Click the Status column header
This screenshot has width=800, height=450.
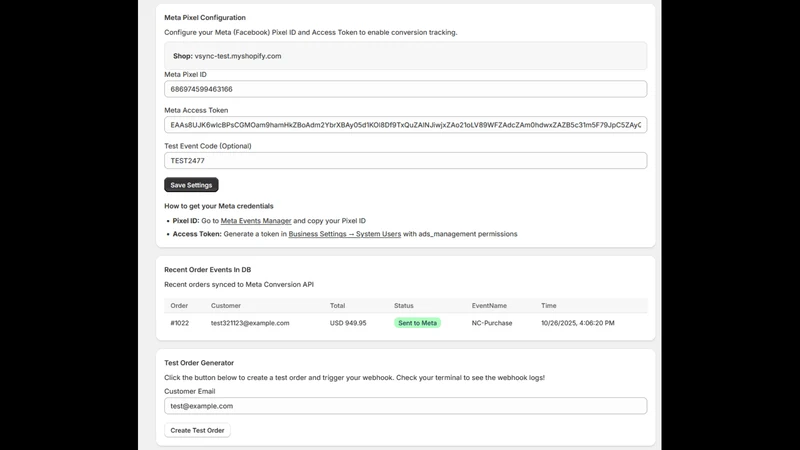coord(404,306)
